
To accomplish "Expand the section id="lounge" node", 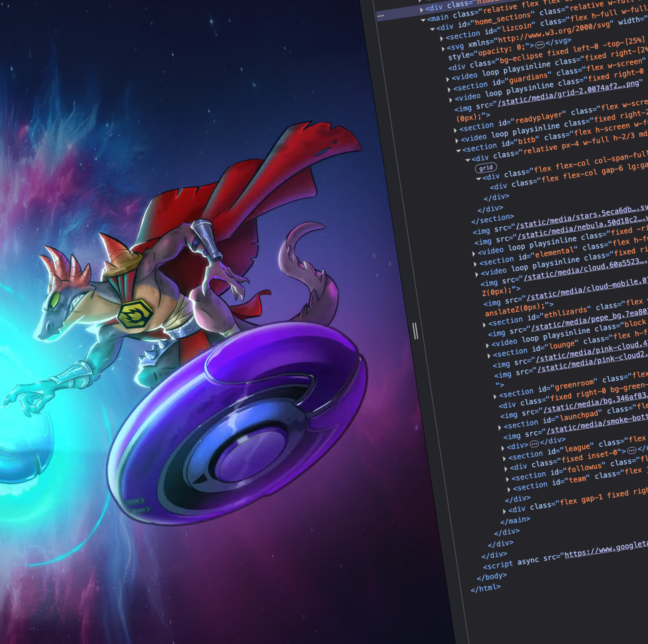I will (489, 355).
